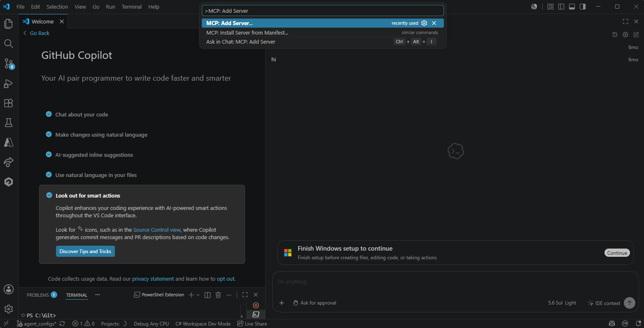Open the File menu
644x328 pixels.
click(20, 7)
